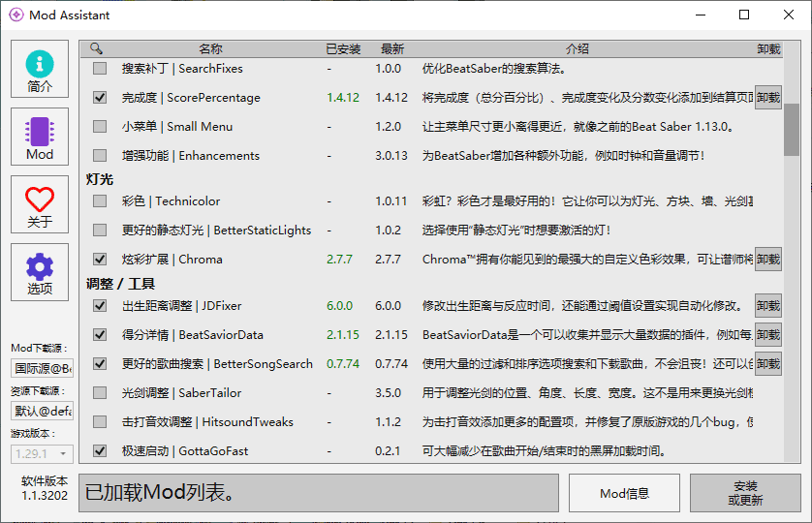Maximize the Mod Assistant window
812x523 pixels.
tap(744, 15)
